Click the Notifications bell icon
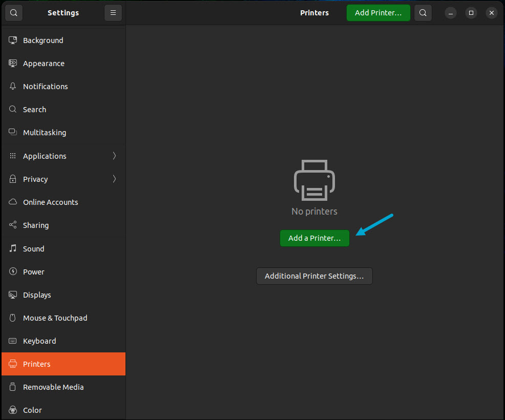Viewport: 505px width, 420px height. tap(12, 86)
